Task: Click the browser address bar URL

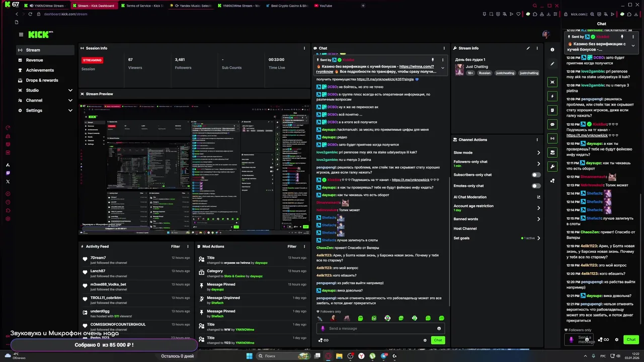Action: [65, 14]
